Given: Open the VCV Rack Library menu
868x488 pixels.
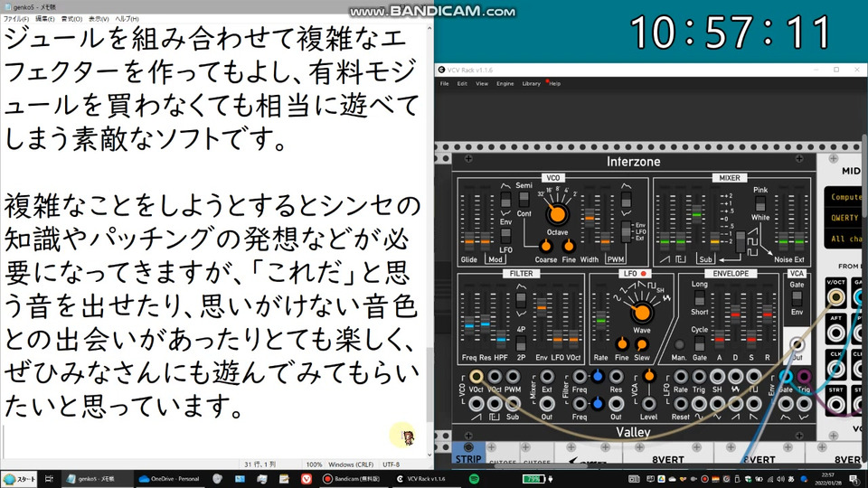Looking at the screenshot, I should (x=531, y=83).
